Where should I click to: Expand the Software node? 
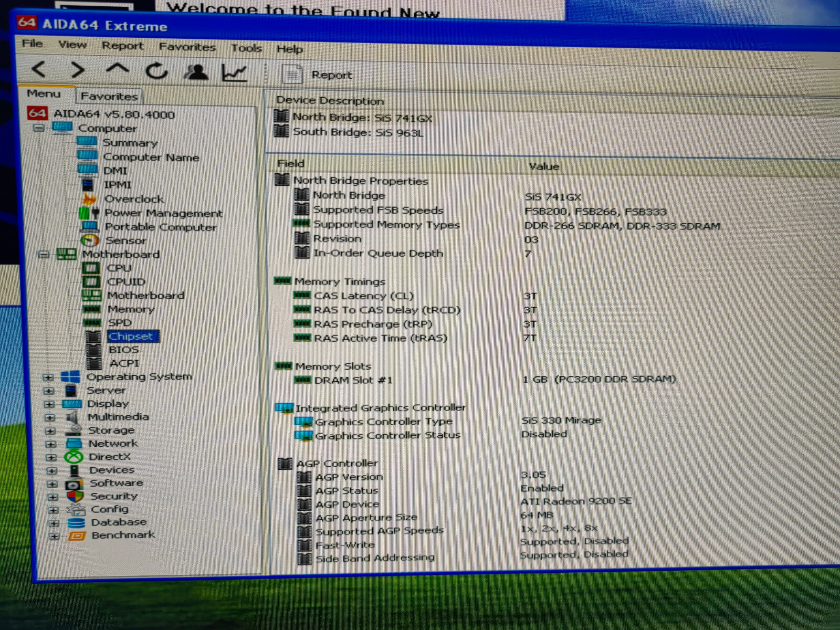(52, 484)
